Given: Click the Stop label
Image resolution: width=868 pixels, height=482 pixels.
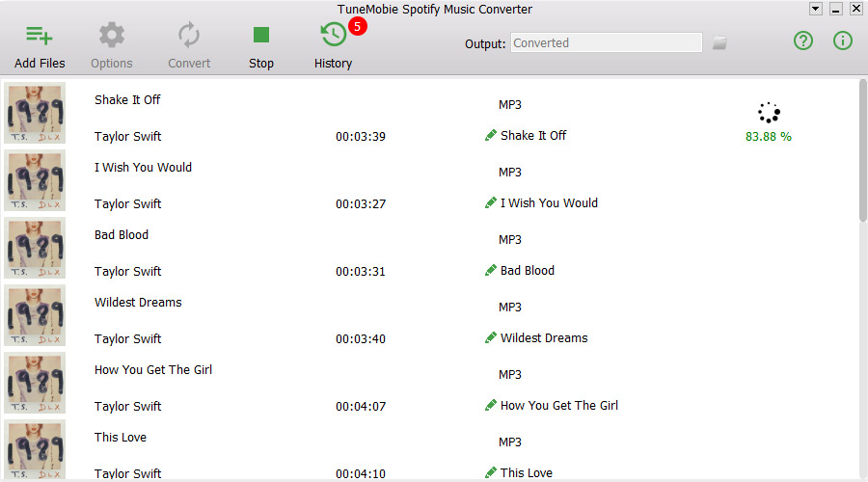Looking at the screenshot, I should click(x=261, y=63).
